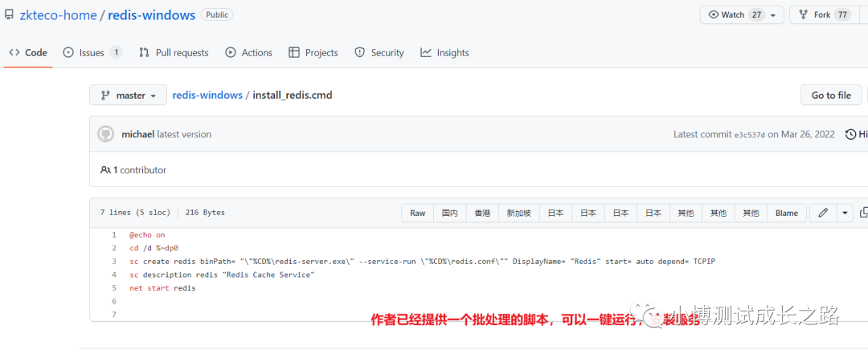Click the pencil edit file icon

pos(823,213)
